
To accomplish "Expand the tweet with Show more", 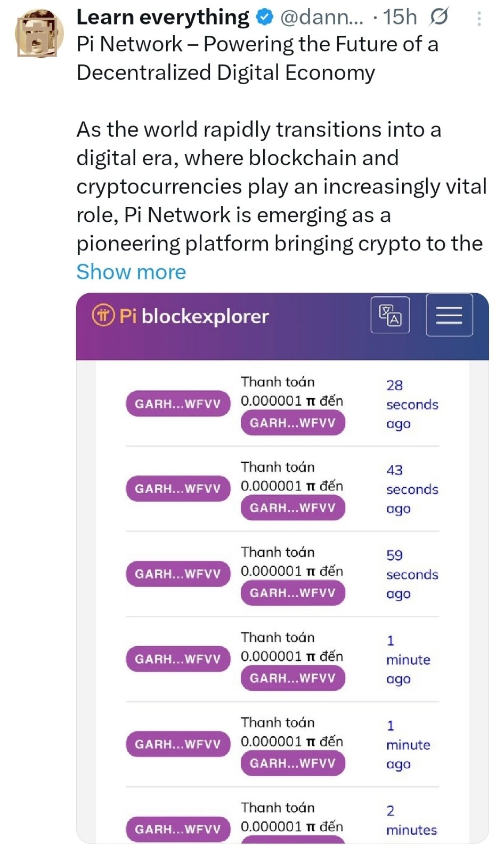I will (x=131, y=272).
